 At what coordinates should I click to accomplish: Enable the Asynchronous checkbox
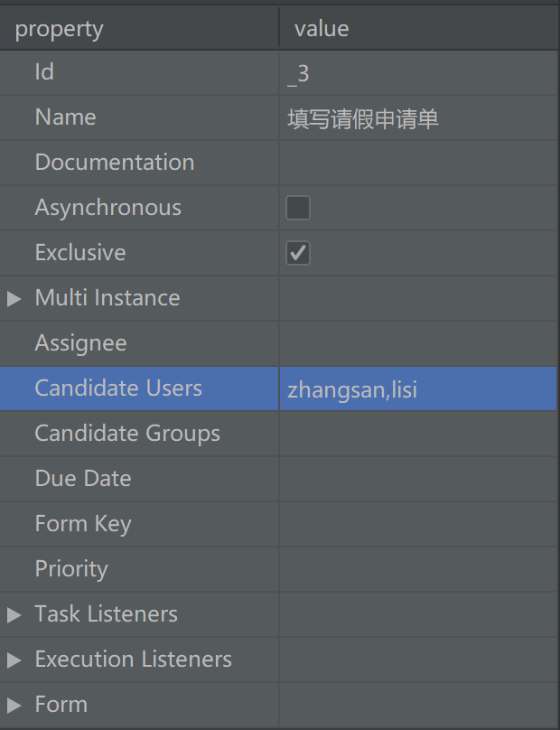coord(298,208)
